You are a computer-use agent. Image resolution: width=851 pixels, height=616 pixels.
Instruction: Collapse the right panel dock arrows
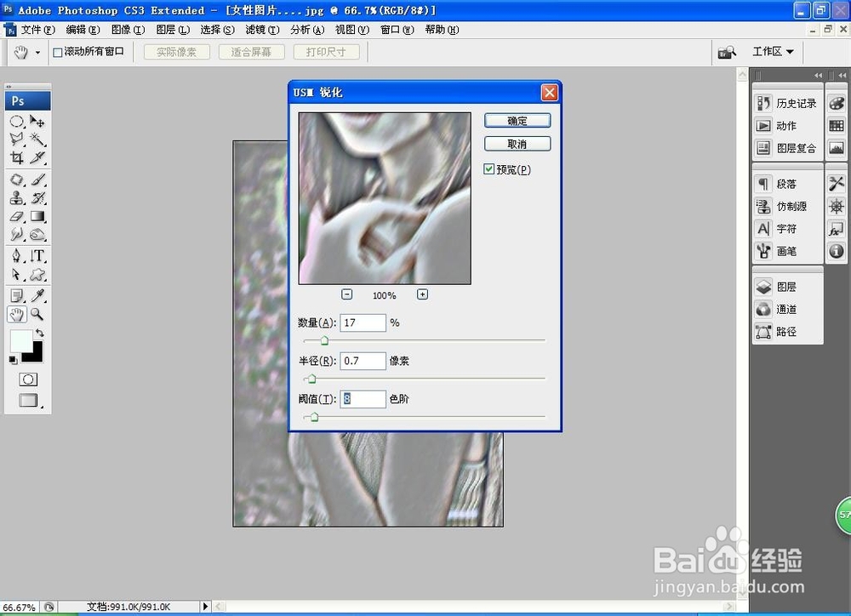[842, 75]
